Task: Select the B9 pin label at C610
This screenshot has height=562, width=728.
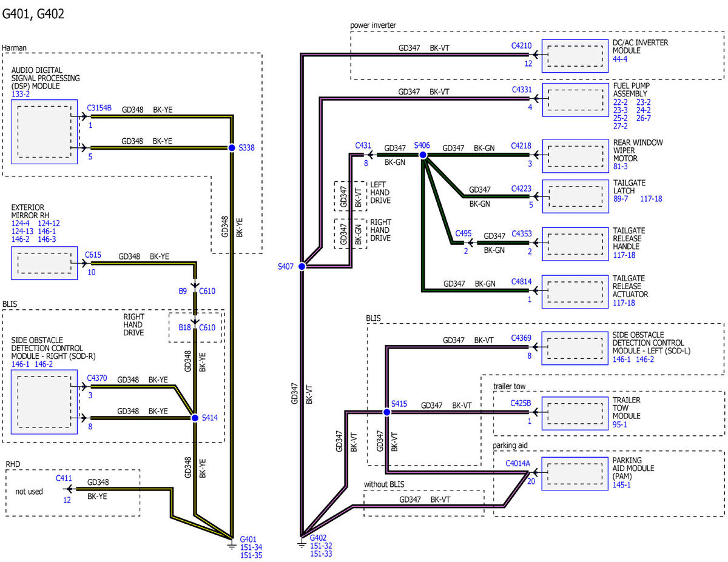Action: [183, 291]
